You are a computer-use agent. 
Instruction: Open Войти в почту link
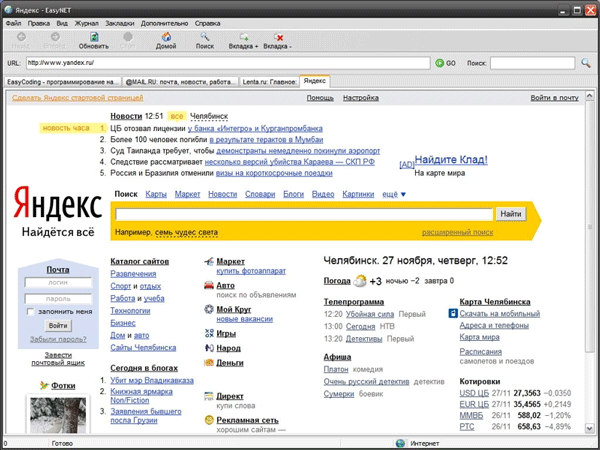(554, 98)
